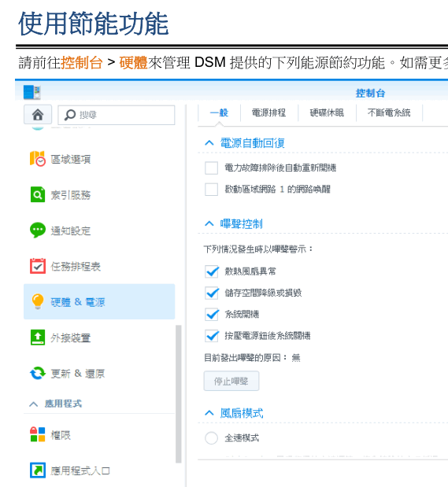Select 區域選項 in sidebar

pos(99,159)
